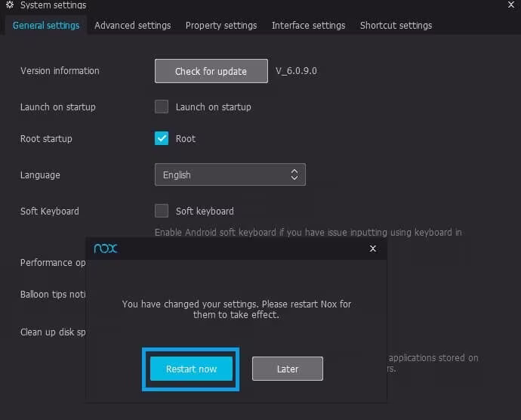Close the System settings window
The image size is (521, 420).
pyautogui.click(x=511, y=5)
